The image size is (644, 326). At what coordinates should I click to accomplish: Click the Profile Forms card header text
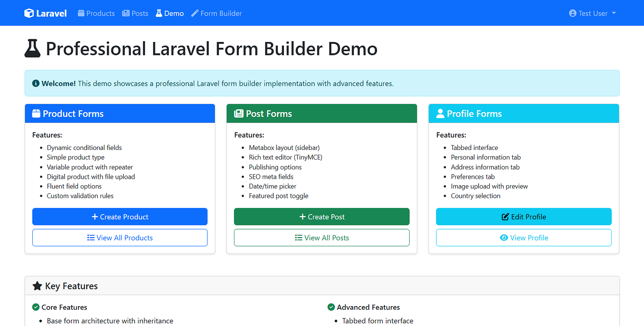click(474, 114)
